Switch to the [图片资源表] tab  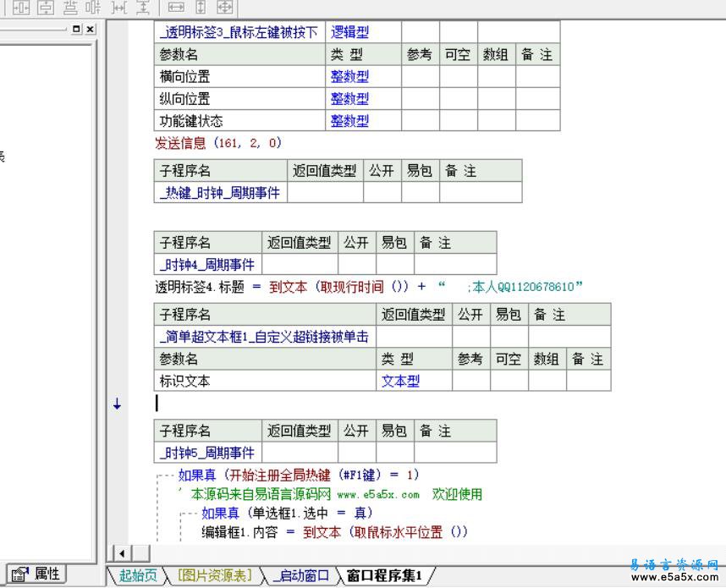pos(215,575)
